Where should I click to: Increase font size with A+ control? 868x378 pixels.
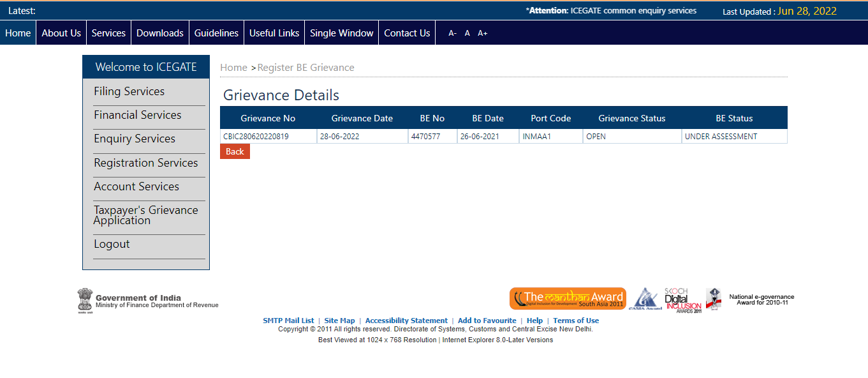(x=482, y=33)
